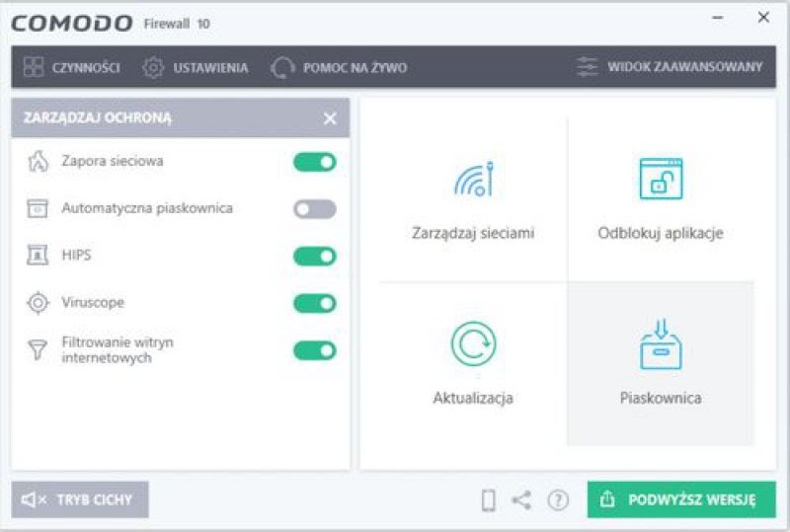
Task: Turn off the Viruscope toggle
Action: click(x=314, y=303)
